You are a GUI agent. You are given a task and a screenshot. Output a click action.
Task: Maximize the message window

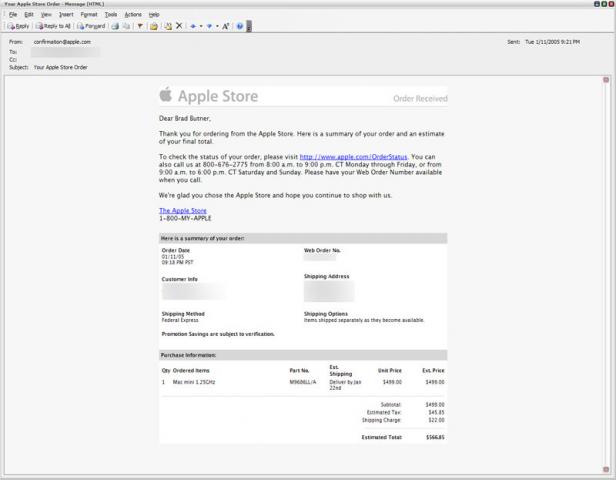[x=604, y=4]
